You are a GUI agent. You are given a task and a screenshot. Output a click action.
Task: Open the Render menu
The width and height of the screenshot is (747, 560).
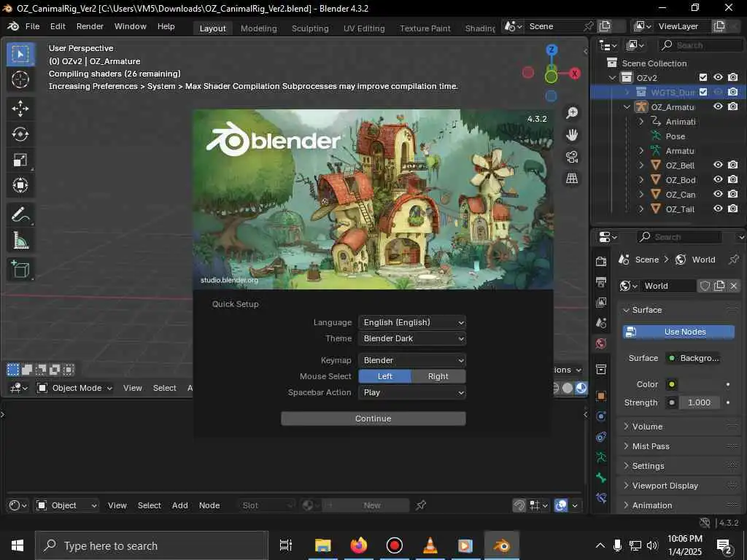click(x=90, y=26)
